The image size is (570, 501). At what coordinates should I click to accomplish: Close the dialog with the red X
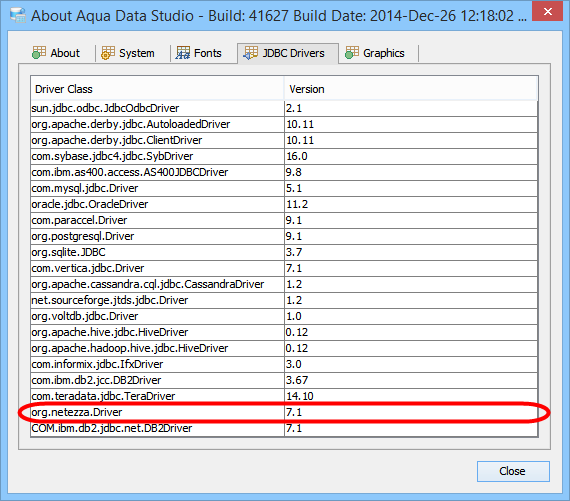pos(548,11)
